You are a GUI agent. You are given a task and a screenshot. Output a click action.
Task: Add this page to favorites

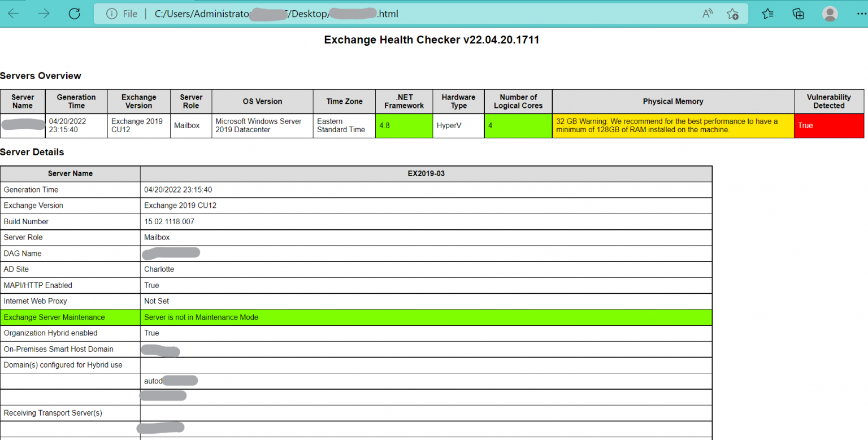(732, 14)
